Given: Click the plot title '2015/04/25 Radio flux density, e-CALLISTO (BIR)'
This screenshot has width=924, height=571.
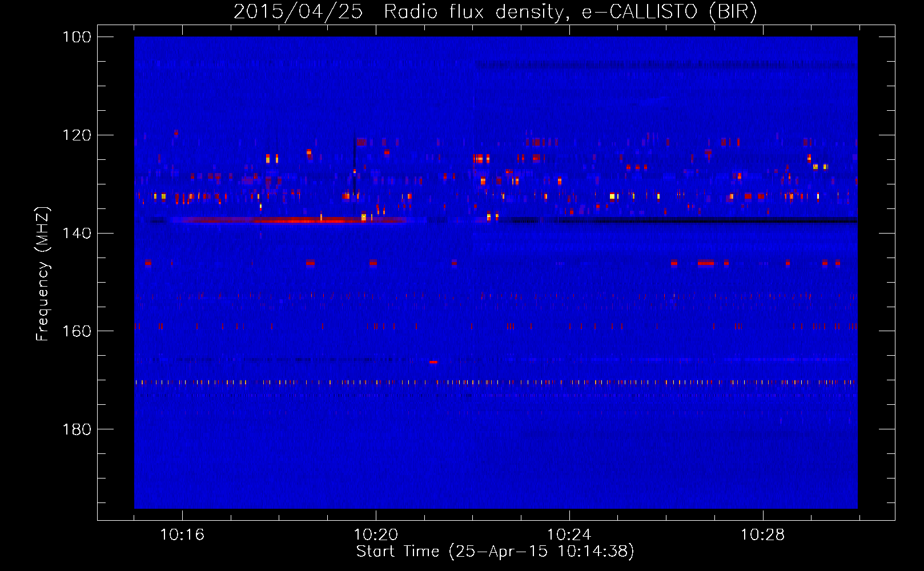Looking at the screenshot, I should click(495, 12).
